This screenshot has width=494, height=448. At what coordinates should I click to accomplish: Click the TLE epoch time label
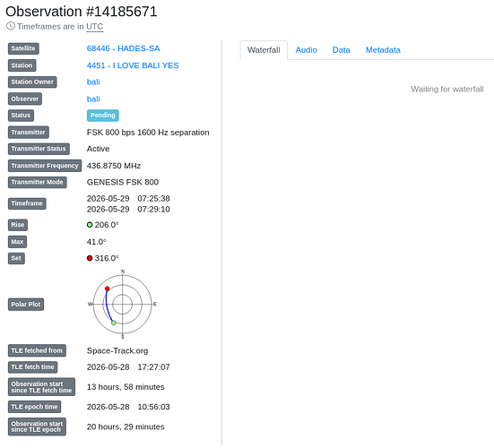coord(34,407)
